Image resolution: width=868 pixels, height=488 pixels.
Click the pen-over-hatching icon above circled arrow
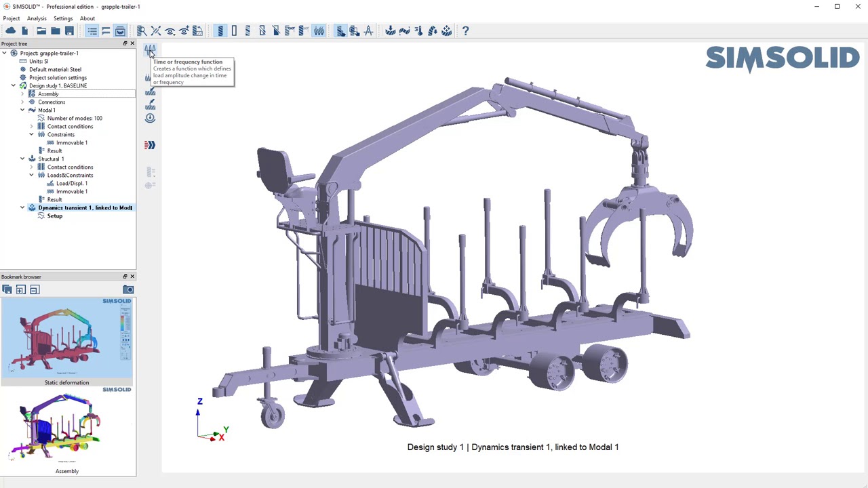pyautogui.click(x=150, y=104)
